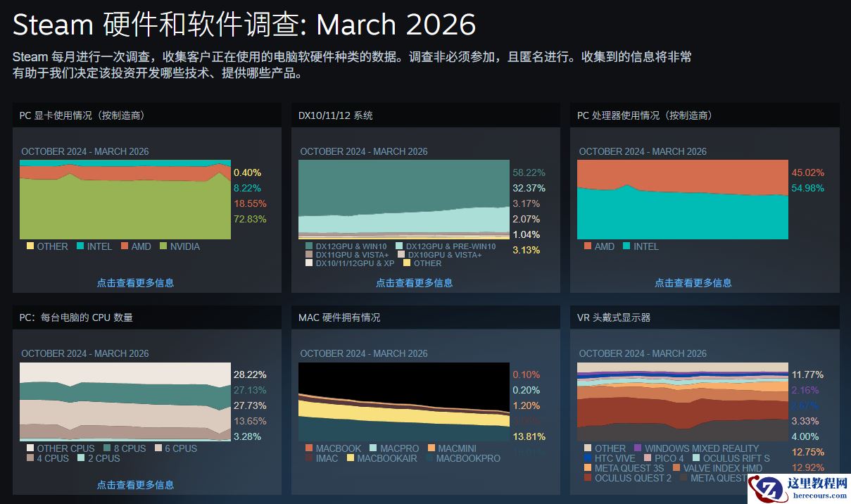Click the OCULUS QUEST 2 legend swatch

click(x=587, y=478)
